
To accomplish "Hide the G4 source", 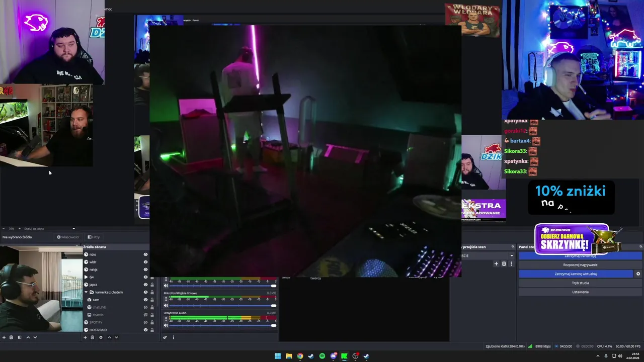I will (x=145, y=277).
